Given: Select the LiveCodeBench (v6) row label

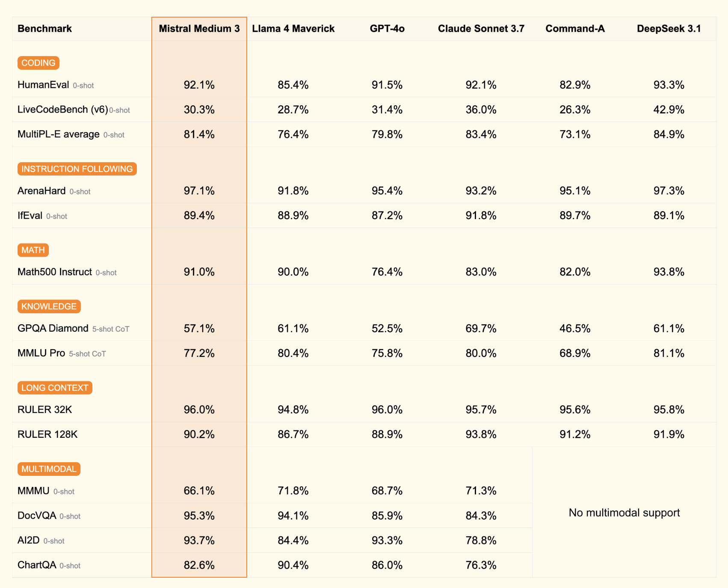Looking at the screenshot, I should point(62,110).
